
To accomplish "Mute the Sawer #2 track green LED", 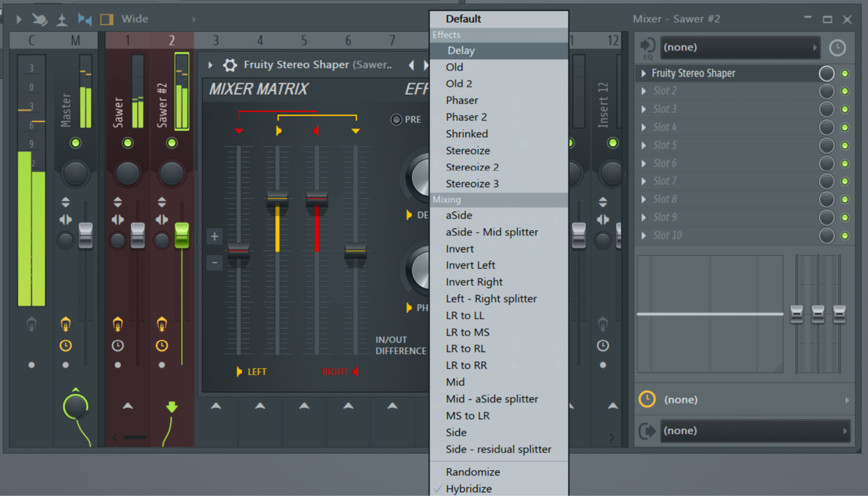I will coord(171,143).
